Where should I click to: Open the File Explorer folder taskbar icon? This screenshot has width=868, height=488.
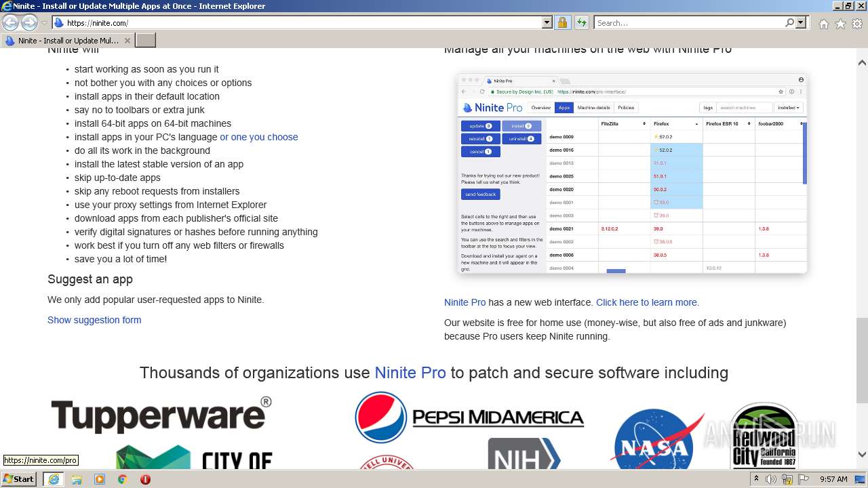click(x=77, y=479)
